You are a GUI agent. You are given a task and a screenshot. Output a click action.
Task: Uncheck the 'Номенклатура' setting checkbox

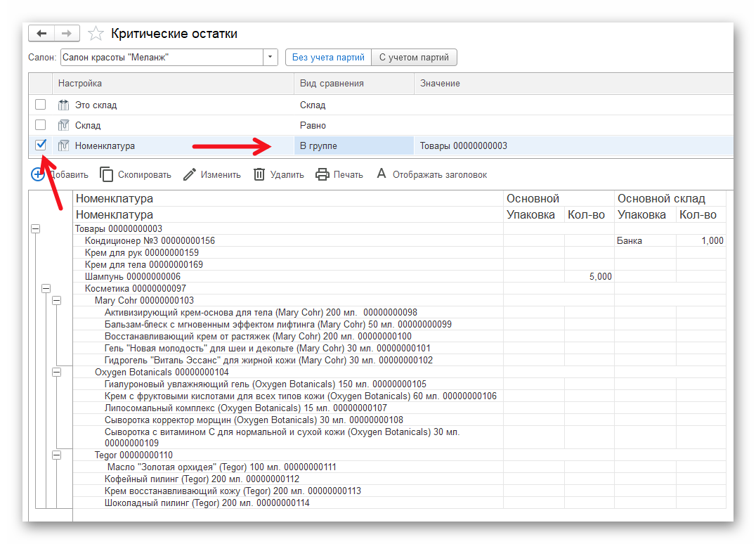[41, 145]
